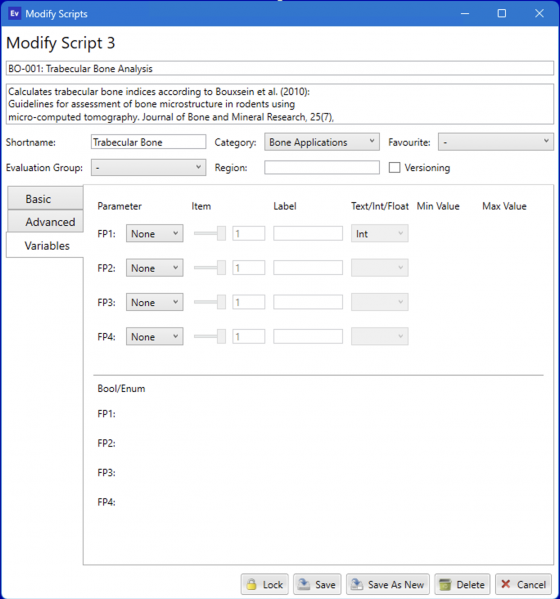The image size is (560, 599).
Task: Click the FP4 Label input field
Action: 308,337
